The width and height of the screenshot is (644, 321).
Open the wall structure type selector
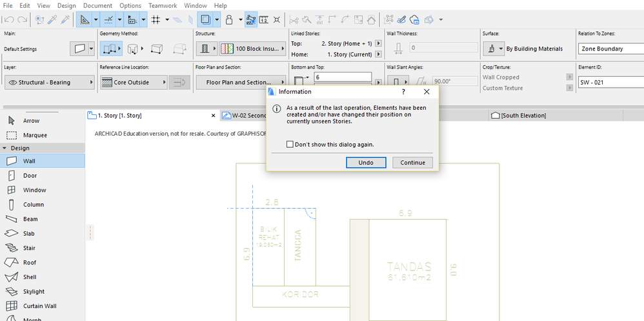coord(206,49)
